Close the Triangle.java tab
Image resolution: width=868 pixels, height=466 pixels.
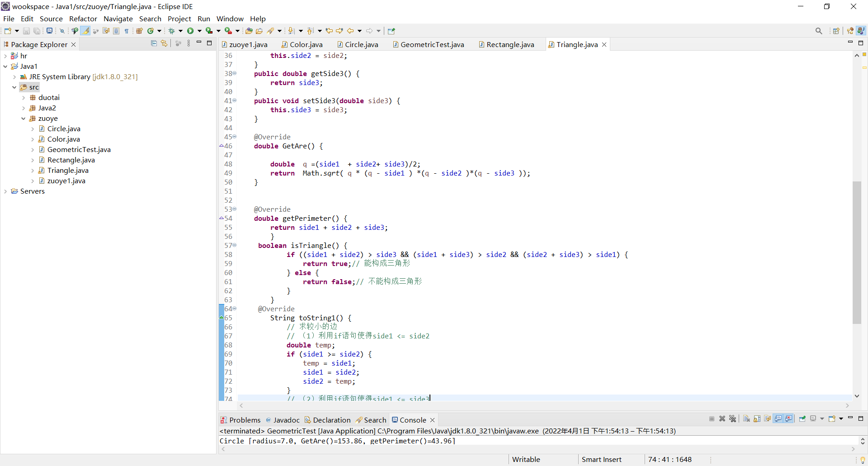point(604,44)
